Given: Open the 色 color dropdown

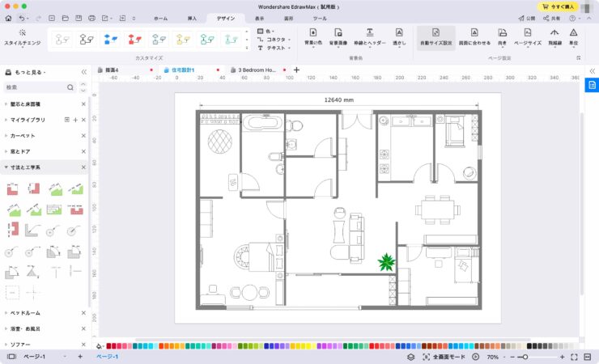Looking at the screenshot, I should coord(266,31).
